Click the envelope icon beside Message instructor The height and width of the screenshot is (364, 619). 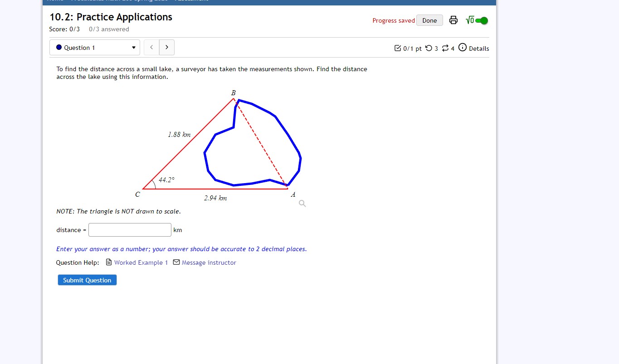pyautogui.click(x=176, y=262)
